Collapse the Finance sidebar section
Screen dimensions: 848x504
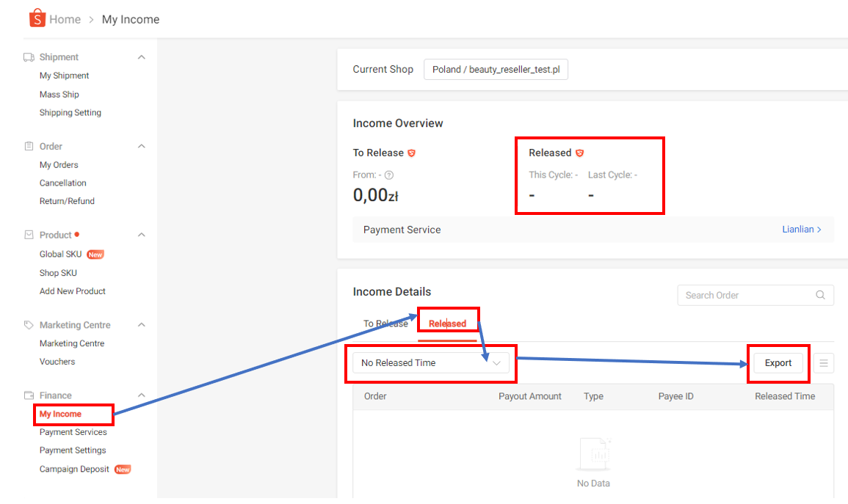pos(142,395)
